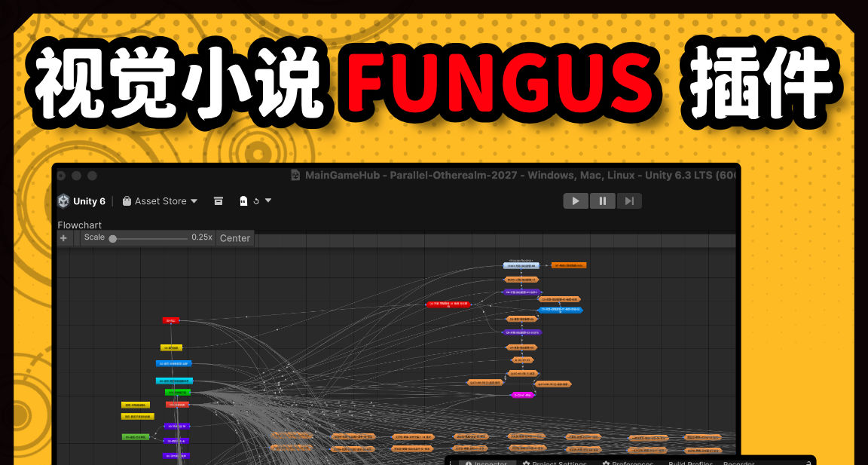Select the magenta block in the flowchart
Screen dimensions: 868x465
523,395
